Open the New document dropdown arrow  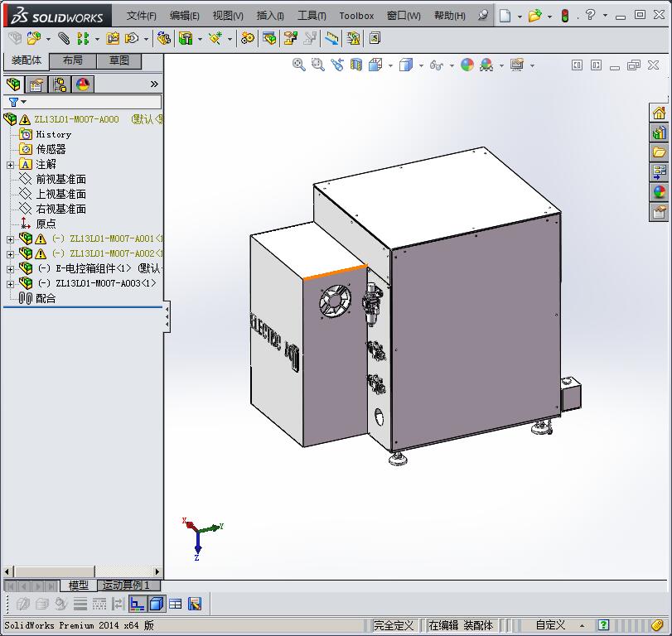coord(520,17)
